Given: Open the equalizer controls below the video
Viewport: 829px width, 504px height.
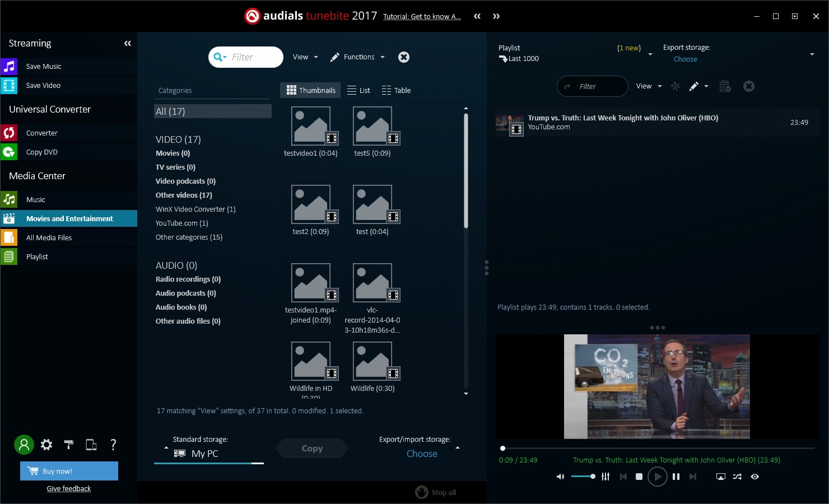Looking at the screenshot, I should pyautogui.click(x=605, y=477).
